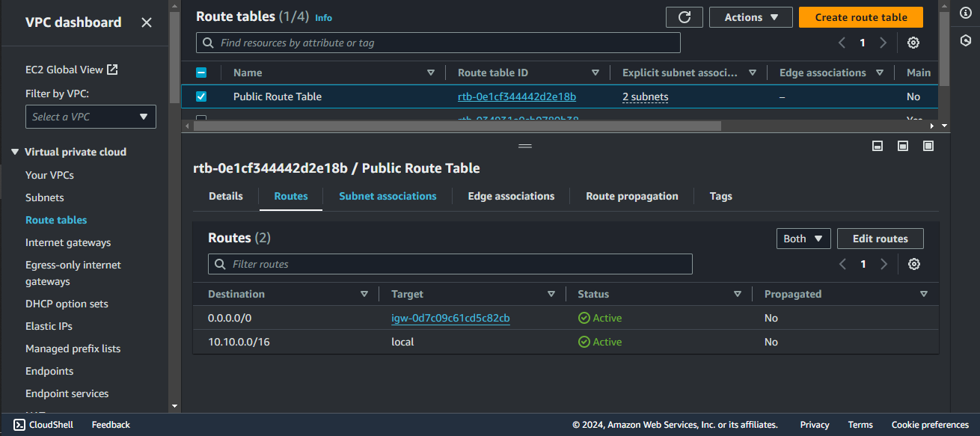980x436 pixels.
Task: Open Managed prefix lists in sidebar
Action: point(73,349)
